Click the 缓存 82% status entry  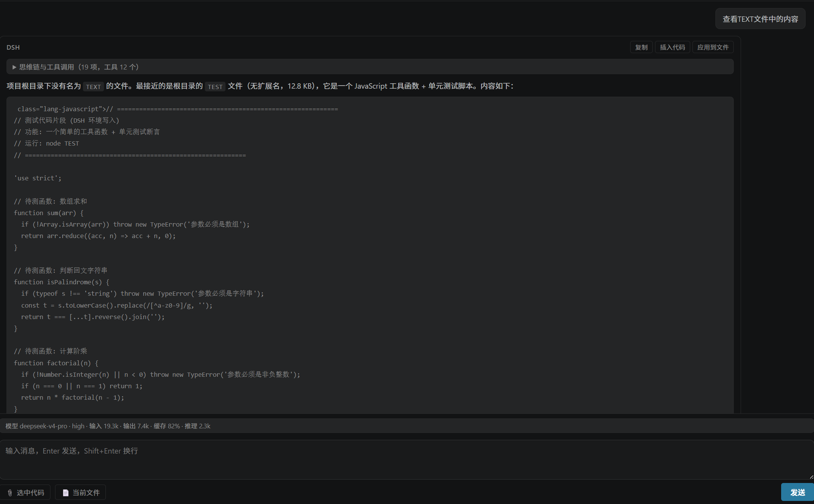point(167,426)
